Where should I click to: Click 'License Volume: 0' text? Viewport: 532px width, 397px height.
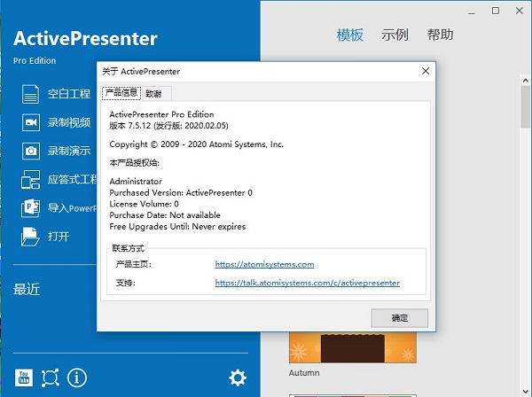(x=144, y=204)
